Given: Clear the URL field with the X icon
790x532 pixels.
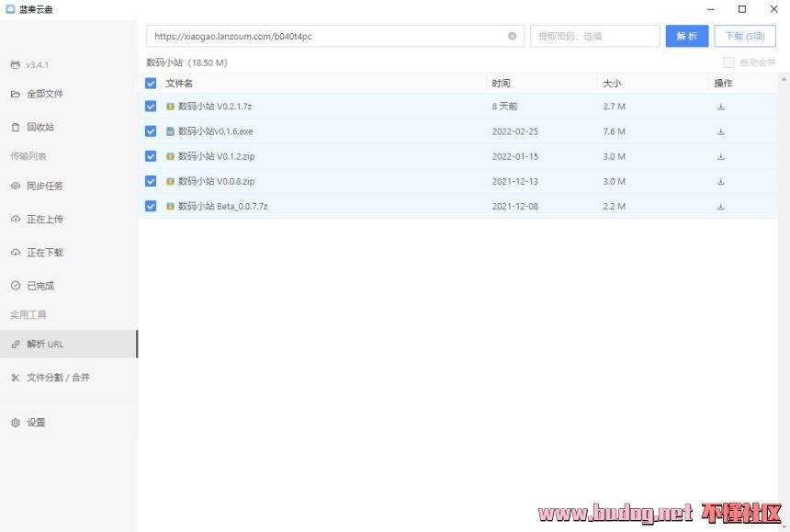Looking at the screenshot, I should pos(512,37).
